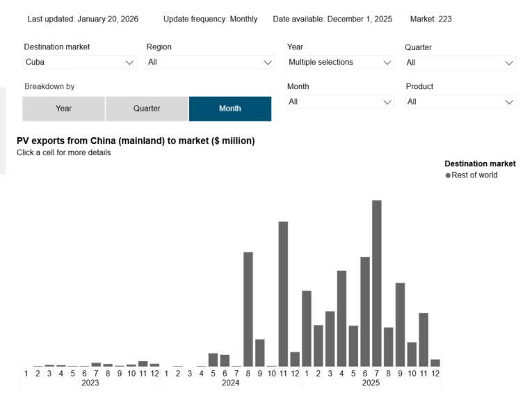
Task: Click the Rest of world legend dot
Action: click(448, 175)
